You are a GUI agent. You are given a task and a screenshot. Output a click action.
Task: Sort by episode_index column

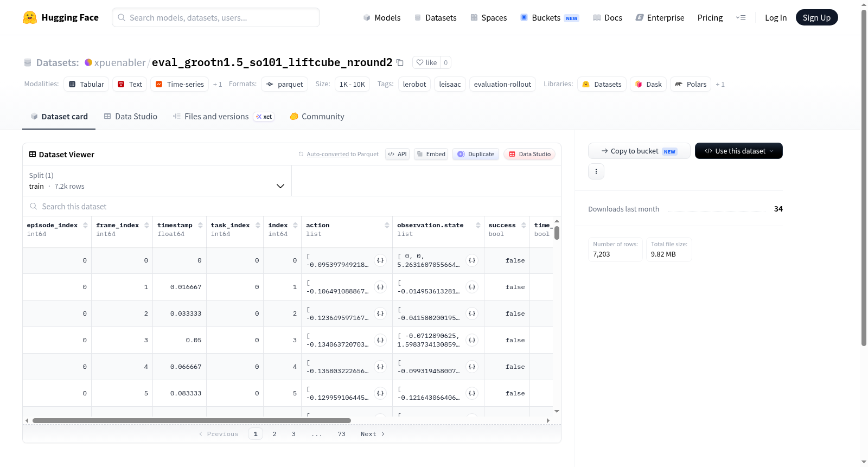pyautogui.click(x=85, y=225)
